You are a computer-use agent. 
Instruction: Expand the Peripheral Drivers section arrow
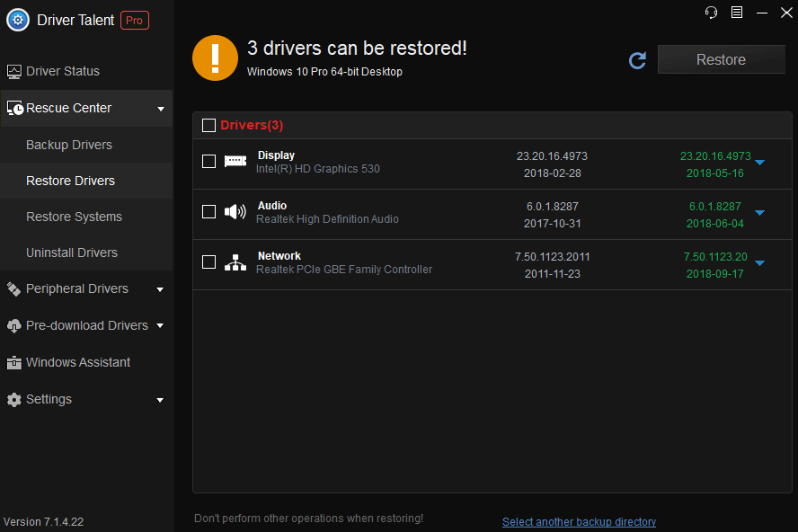160,289
